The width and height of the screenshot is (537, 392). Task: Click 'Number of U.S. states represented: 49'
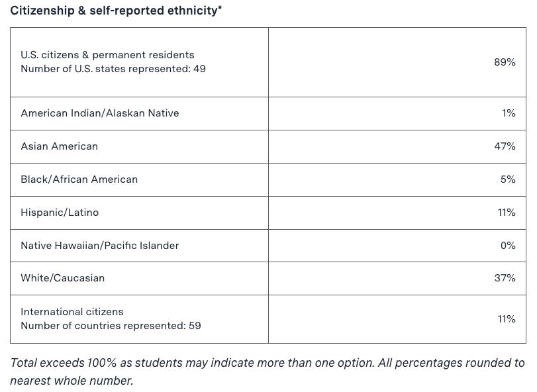[x=113, y=69]
